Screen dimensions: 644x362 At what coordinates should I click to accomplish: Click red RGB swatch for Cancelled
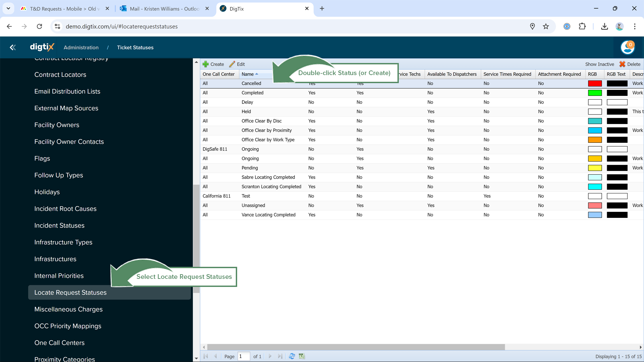pyautogui.click(x=595, y=83)
